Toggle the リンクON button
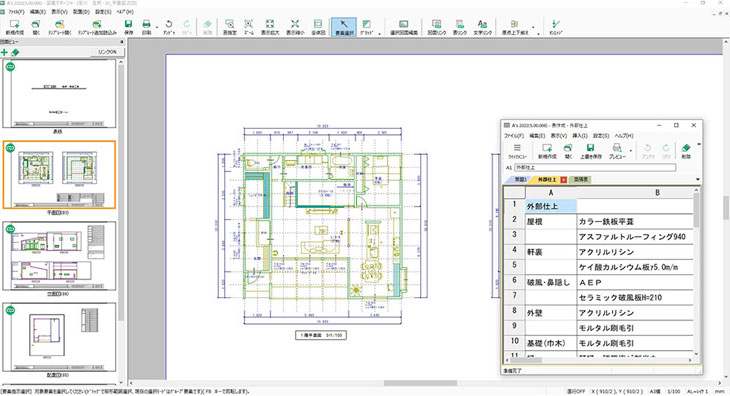730x396 pixels. click(107, 52)
